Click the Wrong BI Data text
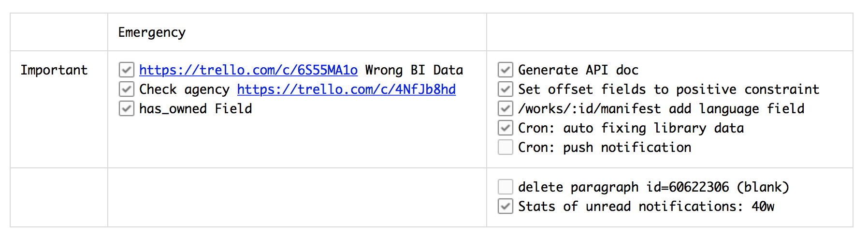The image size is (868, 239). coord(414,71)
